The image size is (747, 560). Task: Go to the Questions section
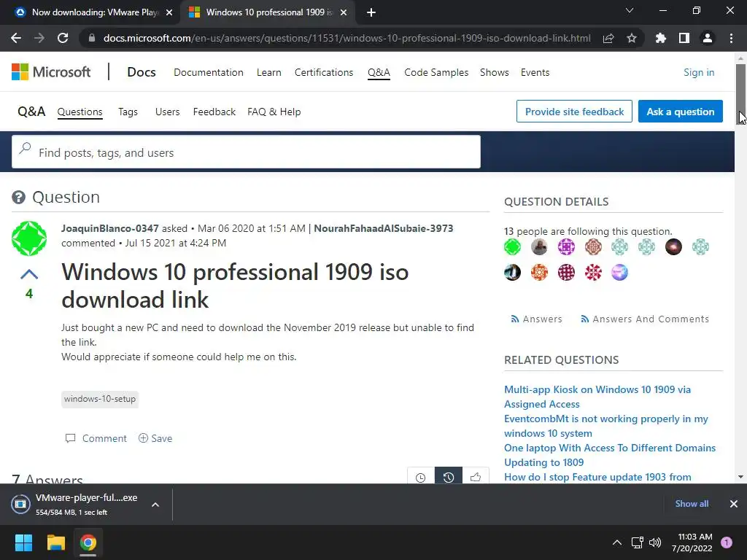point(80,112)
